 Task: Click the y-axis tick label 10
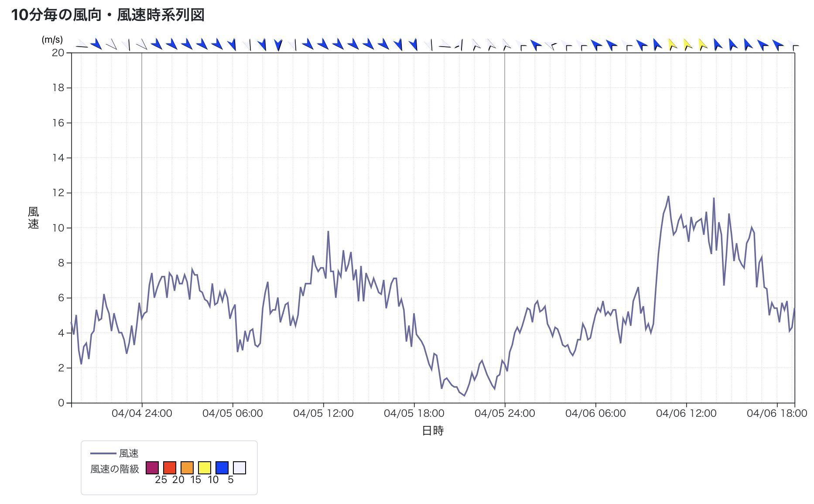point(58,228)
